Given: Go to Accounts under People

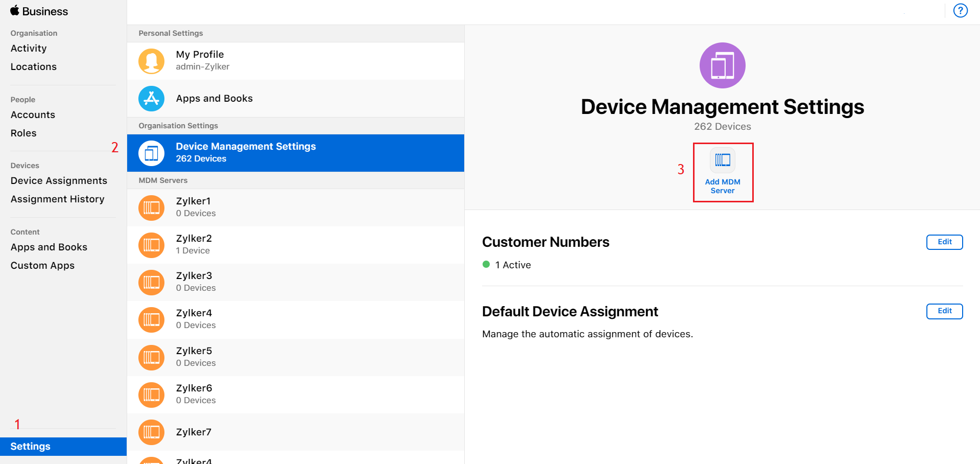Looking at the screenshot, I should point(33,114).
